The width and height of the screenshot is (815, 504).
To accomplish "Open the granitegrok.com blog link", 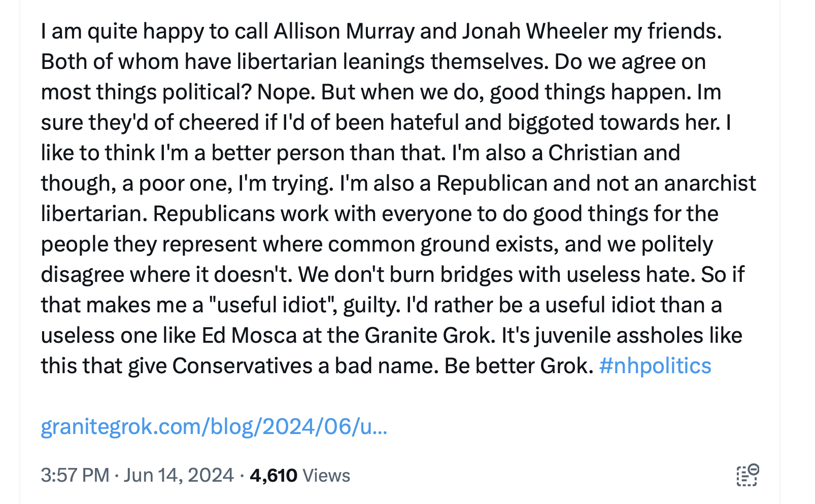I will tap(214, 426).
